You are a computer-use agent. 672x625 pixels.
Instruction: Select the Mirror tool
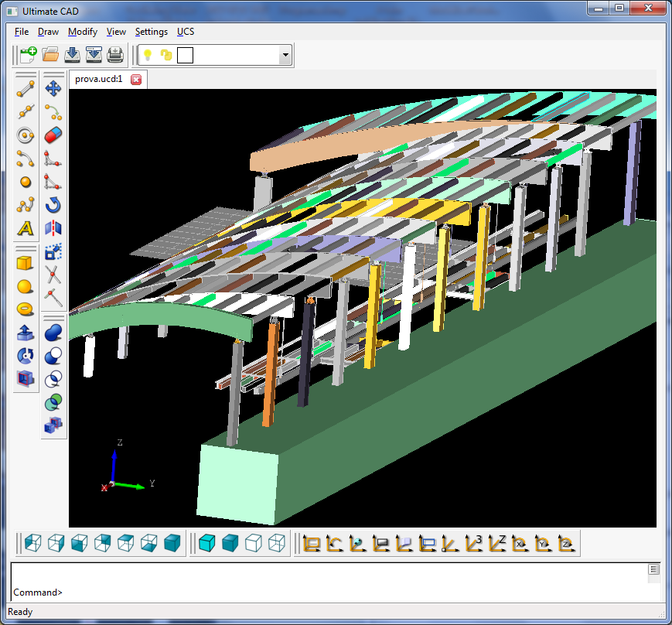click(x=53, y=228)
